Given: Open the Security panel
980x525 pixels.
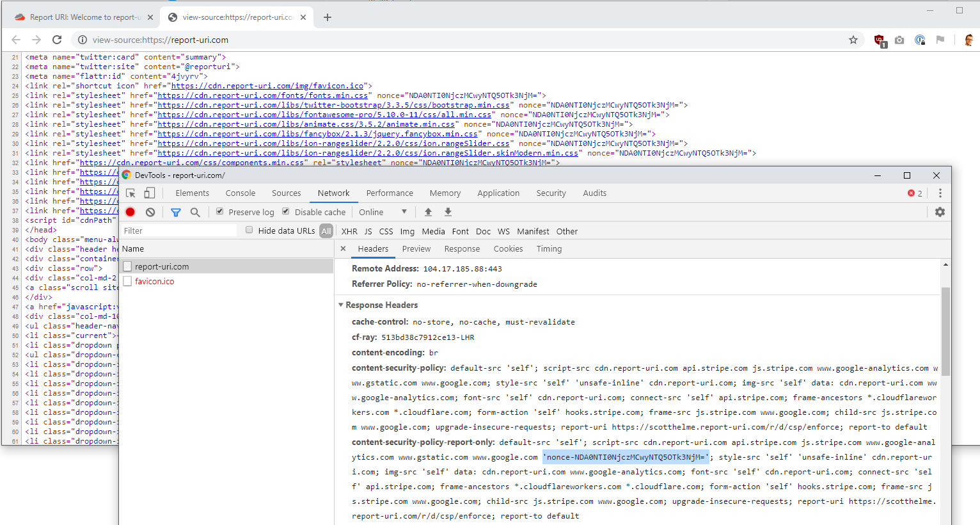Looking at the screenshot, I should 551,193.
